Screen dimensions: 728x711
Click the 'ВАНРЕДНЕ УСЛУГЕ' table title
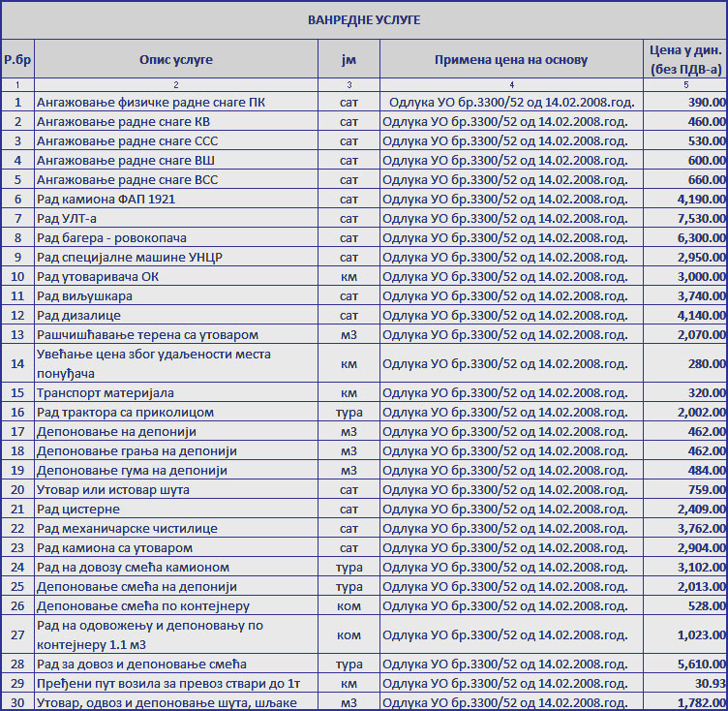pyautogui.click(x=364, y=20)
